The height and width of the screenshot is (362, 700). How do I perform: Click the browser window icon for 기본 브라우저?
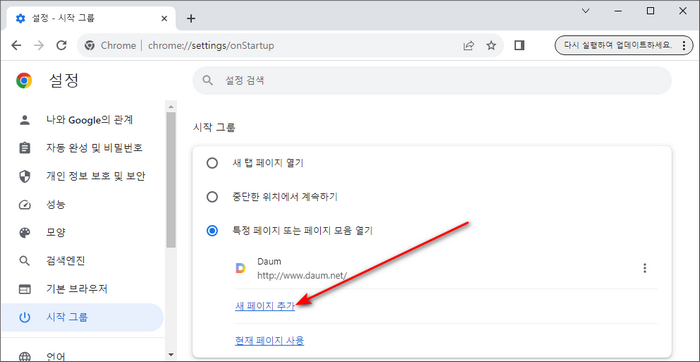(25, 289)
